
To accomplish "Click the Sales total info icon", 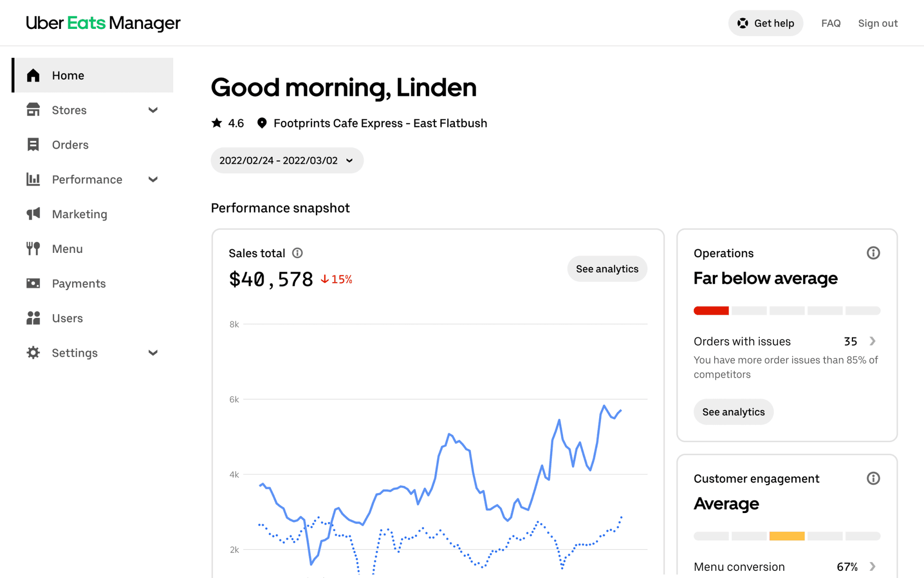I will pyautogui.click(x=297, y=253).
